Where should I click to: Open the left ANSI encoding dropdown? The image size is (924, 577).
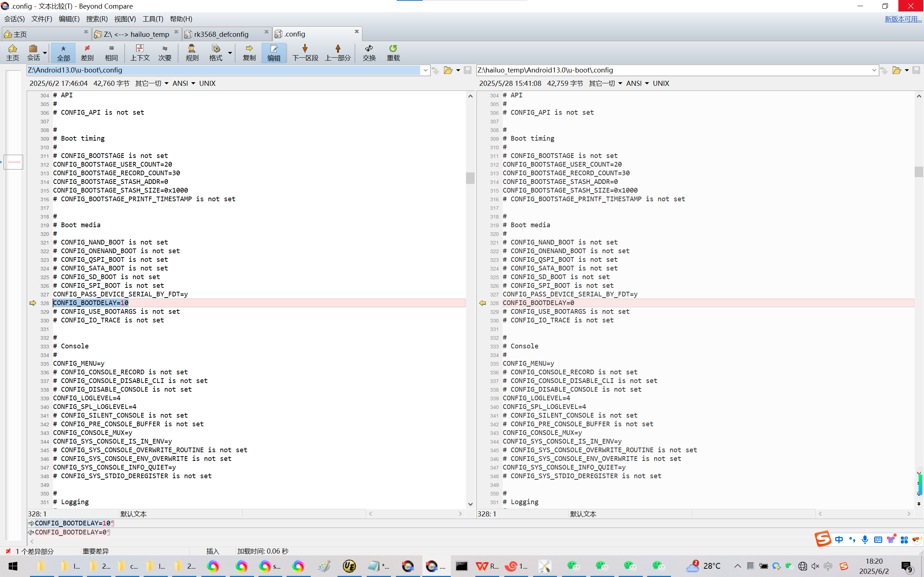(184, 83)
